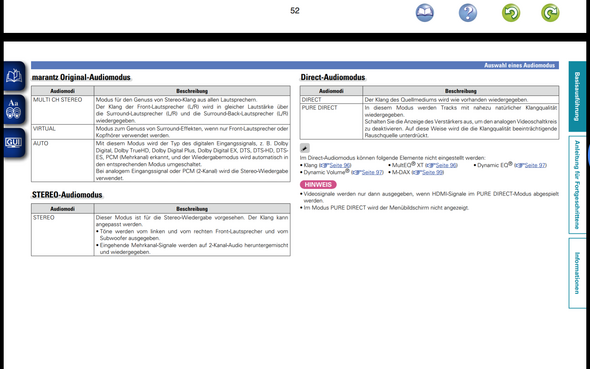Follow the Dynamic EQ Seite 97 link
Screen dimensions: 590x369
tap(531, 165)
